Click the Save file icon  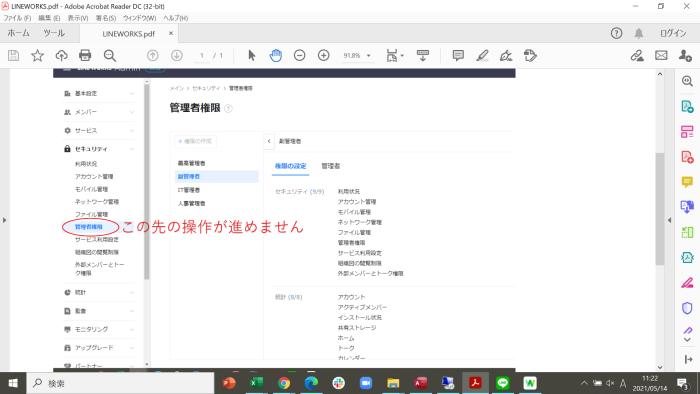pyautogui.click(x=13, y=55)
